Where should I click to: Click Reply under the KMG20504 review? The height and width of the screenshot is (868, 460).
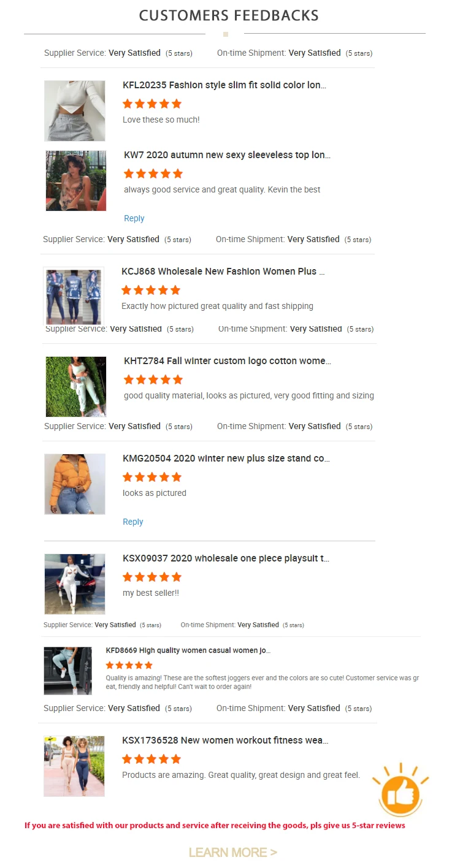click(x=132, y=522)
